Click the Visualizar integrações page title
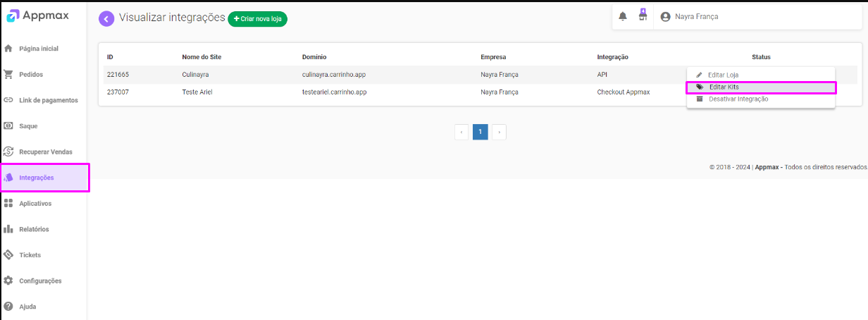 pyautogui.click(x=172, y=18)
